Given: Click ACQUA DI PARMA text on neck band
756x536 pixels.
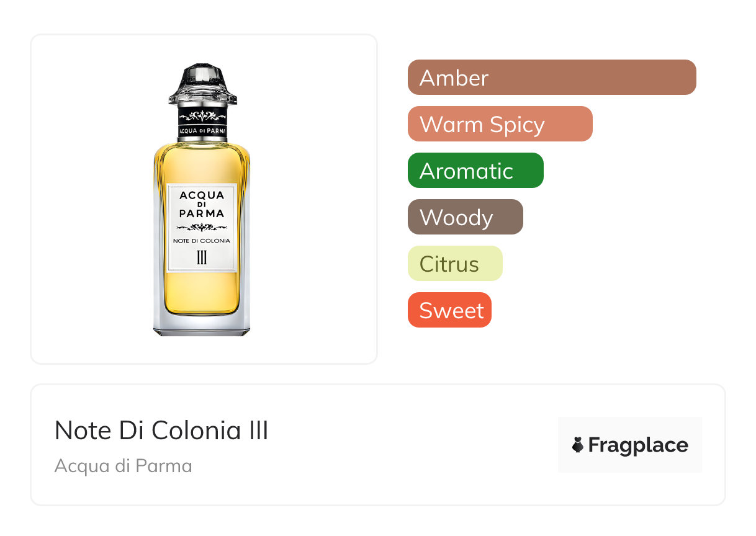Looking at the screenshot, I should [202, 131].
